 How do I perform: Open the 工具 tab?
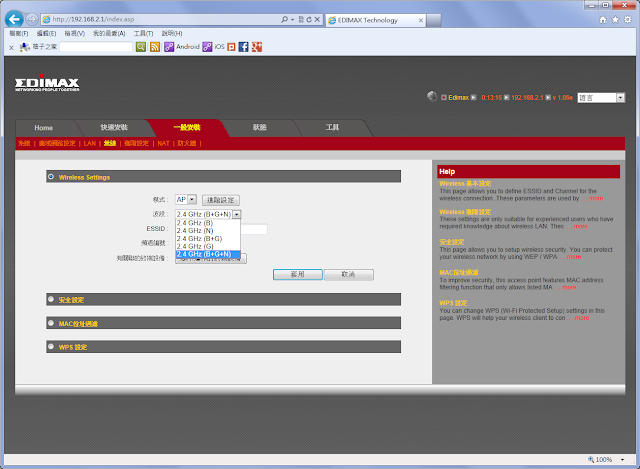(x=332, y=127)
